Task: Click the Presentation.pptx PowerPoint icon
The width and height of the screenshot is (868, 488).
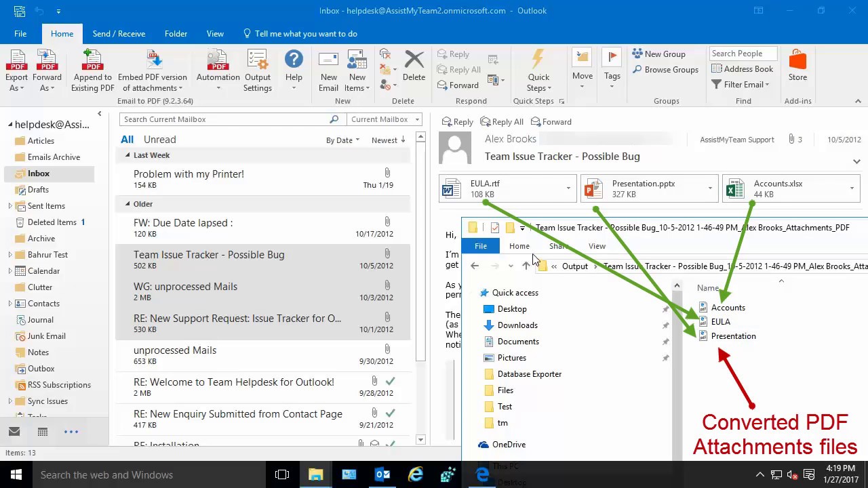Action: click(x=593, y=188)
